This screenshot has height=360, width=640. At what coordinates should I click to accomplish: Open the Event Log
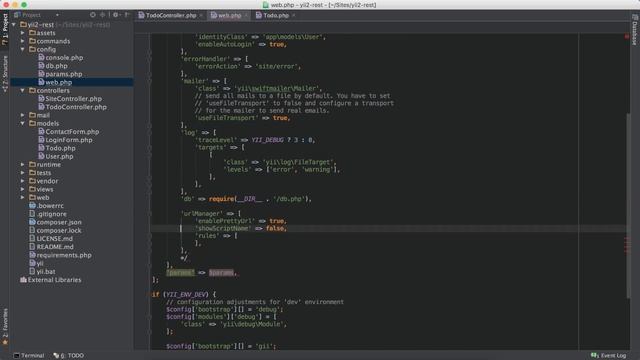609,356
